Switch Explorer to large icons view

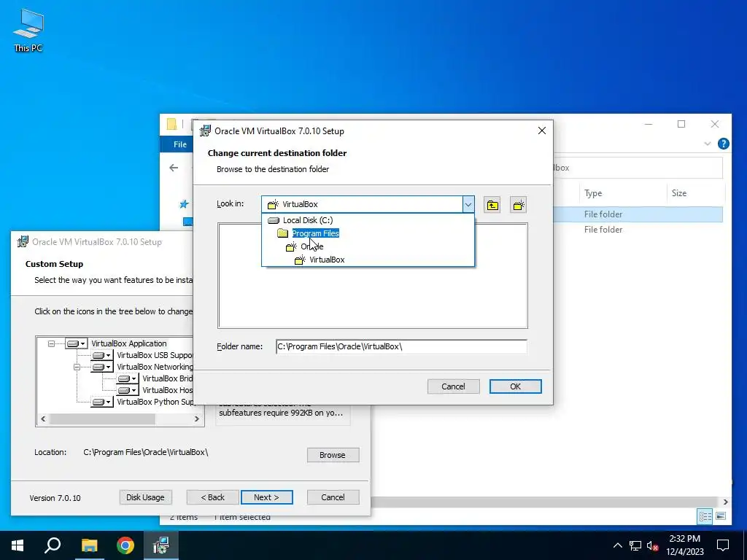tap(721, 516)
